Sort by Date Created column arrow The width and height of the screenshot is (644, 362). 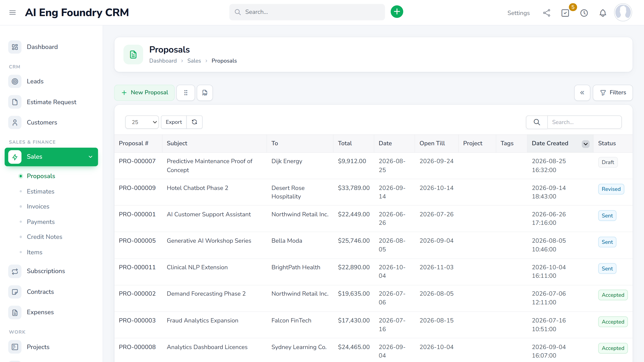585,144
